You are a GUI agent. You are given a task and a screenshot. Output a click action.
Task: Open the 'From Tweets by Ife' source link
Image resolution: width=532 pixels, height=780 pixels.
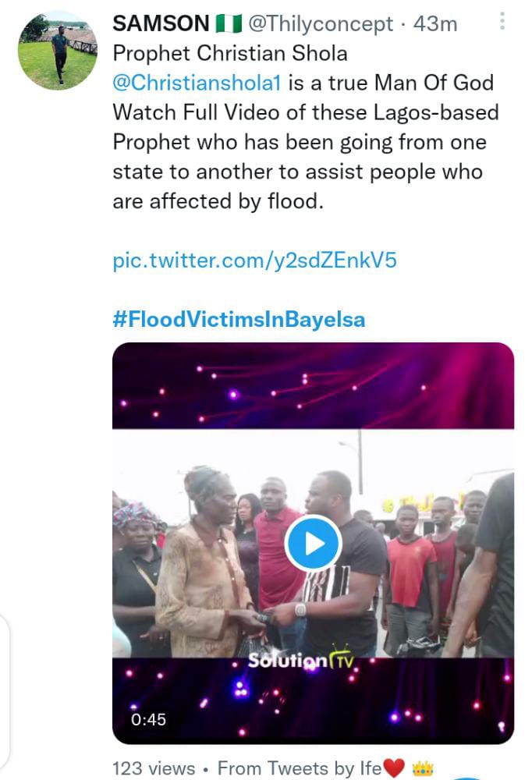click(300, 768)
